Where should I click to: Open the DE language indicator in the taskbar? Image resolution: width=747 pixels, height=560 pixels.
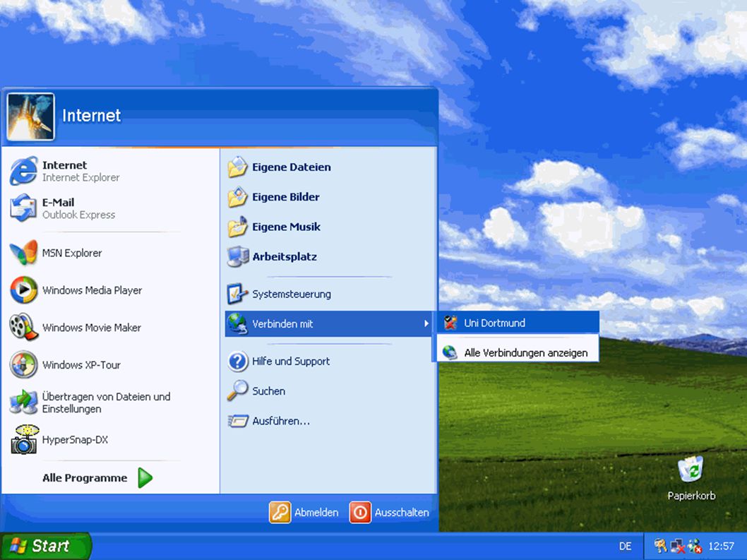(626, 546)
